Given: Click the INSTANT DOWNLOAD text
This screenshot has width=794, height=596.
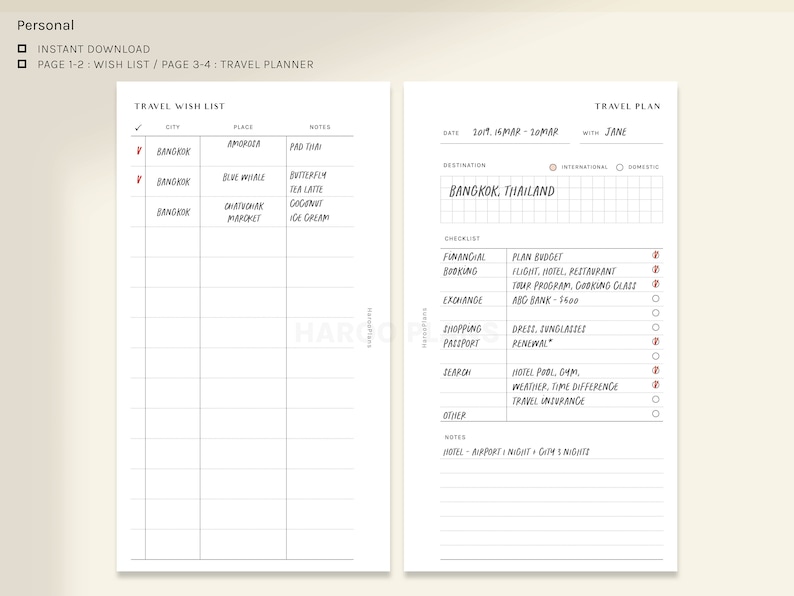Looking at the screenshot, I should point(94,49).
